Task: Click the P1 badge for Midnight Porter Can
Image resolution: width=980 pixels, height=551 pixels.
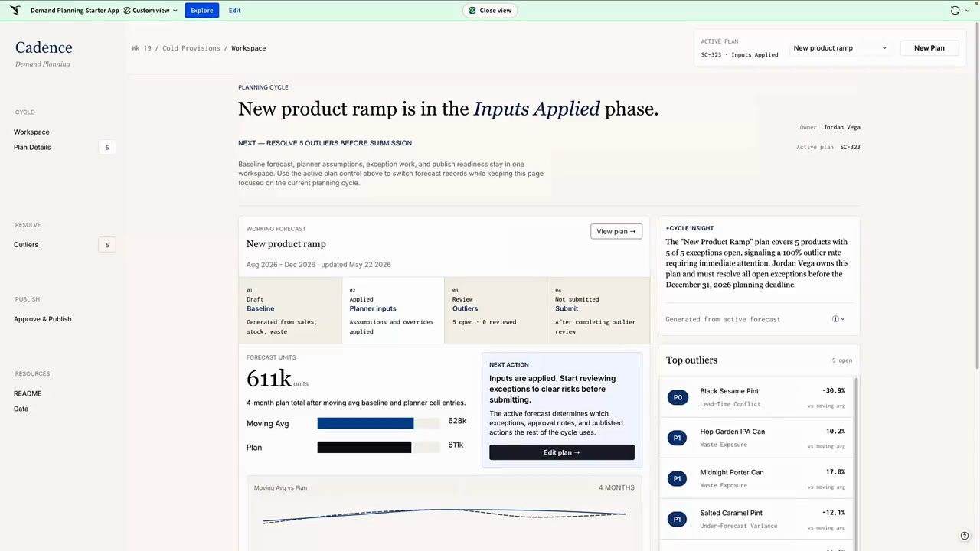Action: click(x=678, y=478)
